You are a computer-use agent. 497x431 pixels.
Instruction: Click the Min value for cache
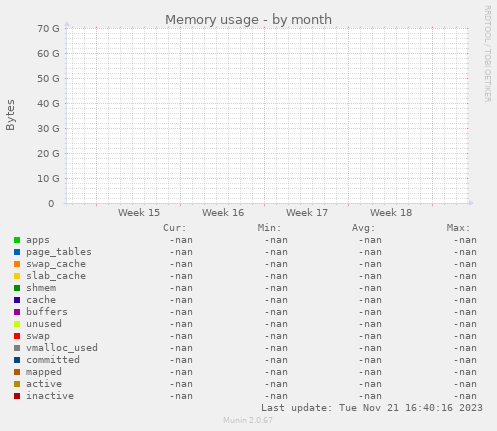(276, 300)
